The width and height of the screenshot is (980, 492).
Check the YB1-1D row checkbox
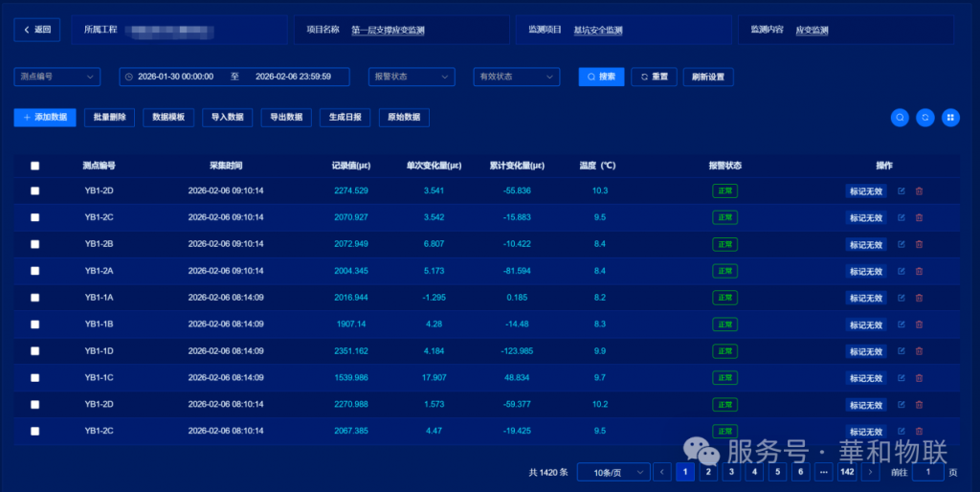point(35,350)
